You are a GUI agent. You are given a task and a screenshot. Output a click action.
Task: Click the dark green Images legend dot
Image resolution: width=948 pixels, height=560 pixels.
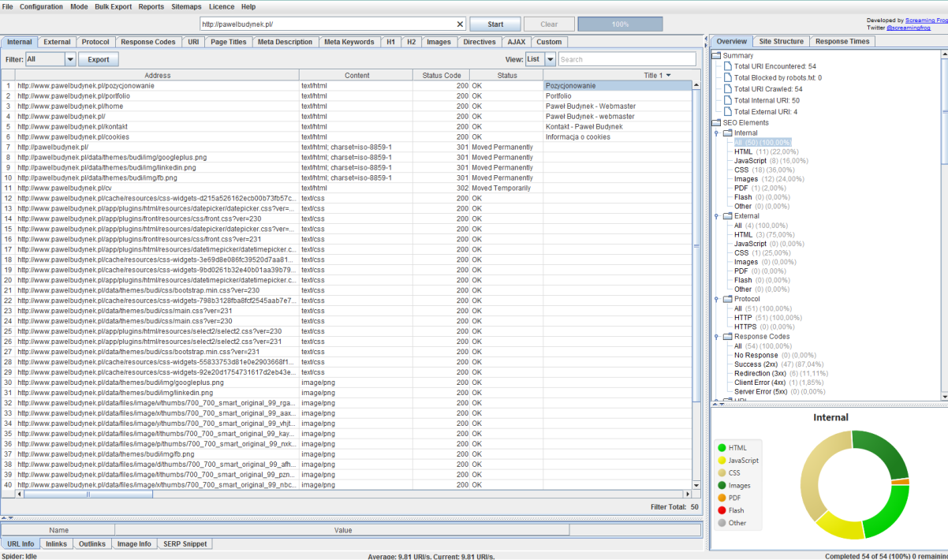(x=722, y=486)
